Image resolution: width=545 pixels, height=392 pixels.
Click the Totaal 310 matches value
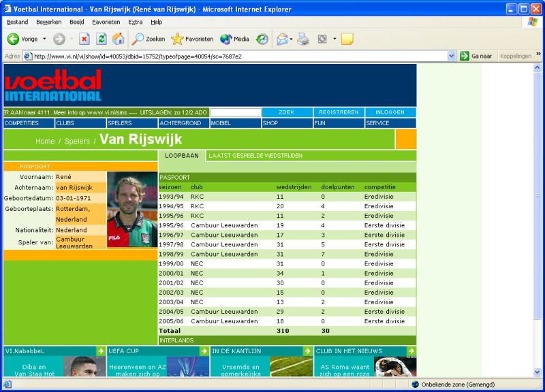coord(283,331)
